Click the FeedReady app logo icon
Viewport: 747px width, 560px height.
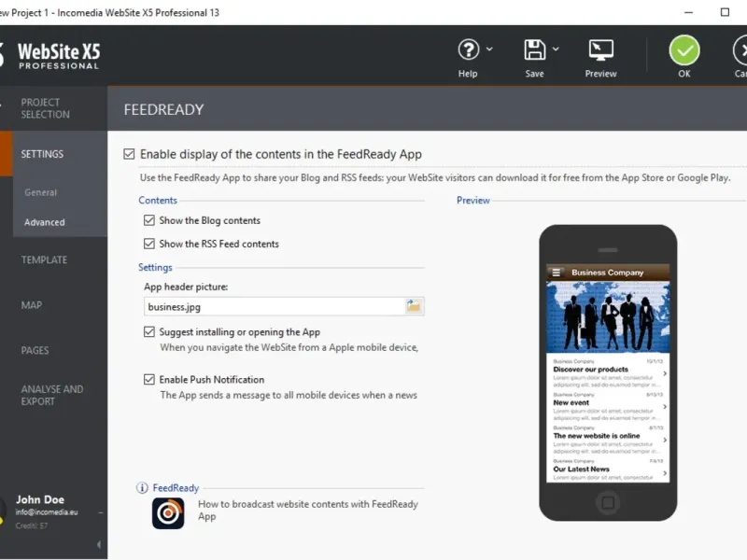[168, 513]
